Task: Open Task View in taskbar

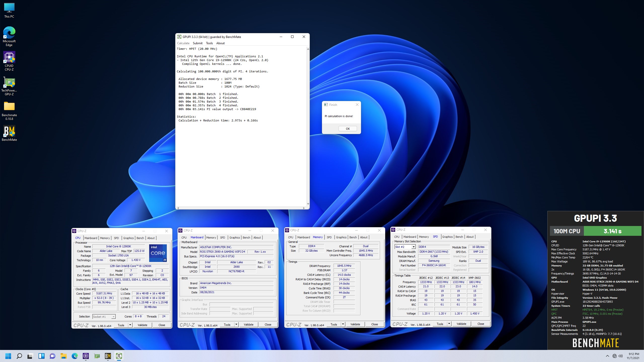Action: [x=30, y=356]
